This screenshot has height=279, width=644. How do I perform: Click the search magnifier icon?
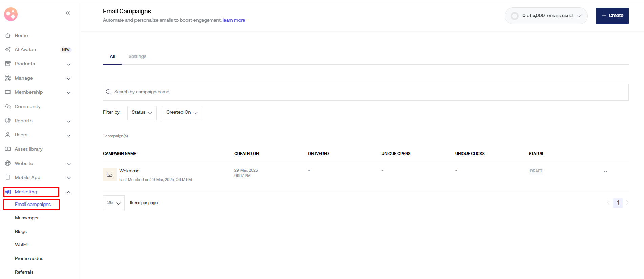pos(109,92)
